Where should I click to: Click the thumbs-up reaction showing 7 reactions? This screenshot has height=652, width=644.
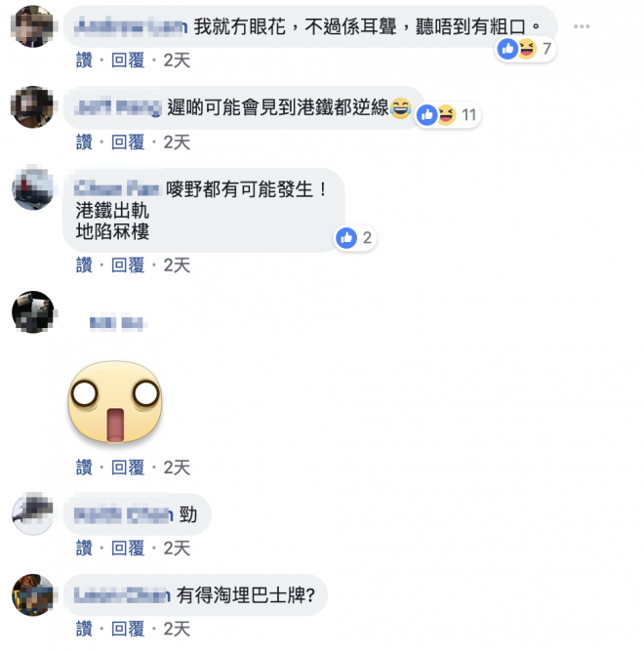click(507, 49)
